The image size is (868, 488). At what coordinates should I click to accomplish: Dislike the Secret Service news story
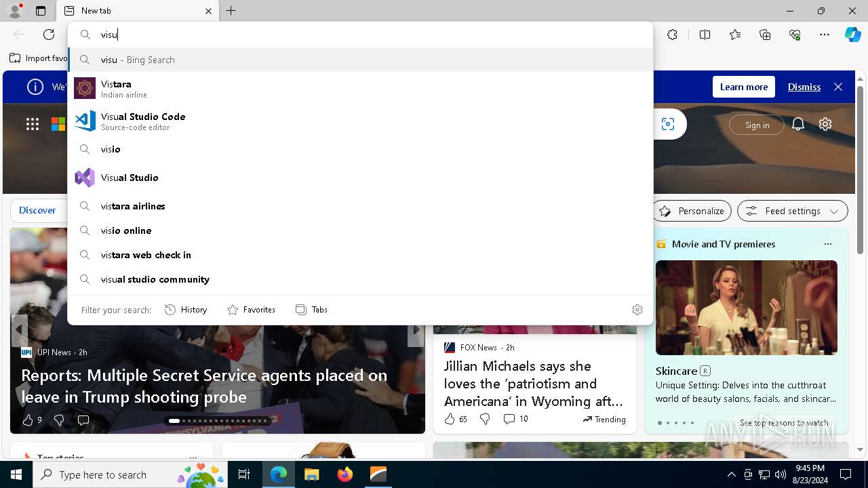coord(59,420)
